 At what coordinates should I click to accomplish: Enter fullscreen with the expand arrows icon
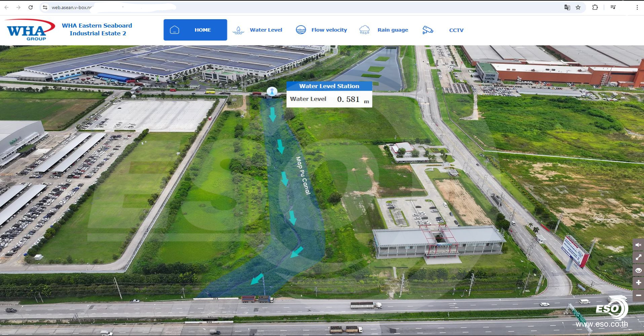[638, 258]
